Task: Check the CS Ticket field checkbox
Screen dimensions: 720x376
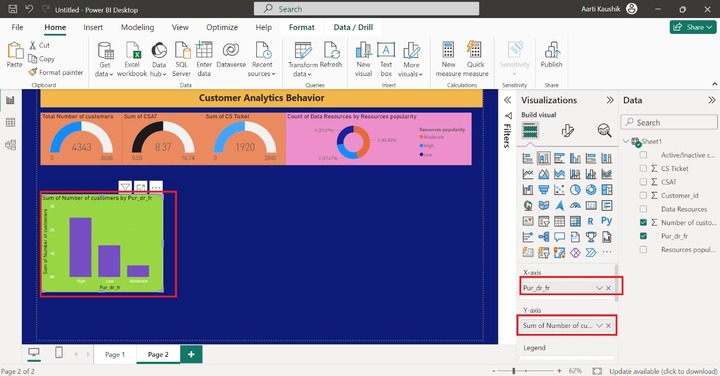Action: 643,168
